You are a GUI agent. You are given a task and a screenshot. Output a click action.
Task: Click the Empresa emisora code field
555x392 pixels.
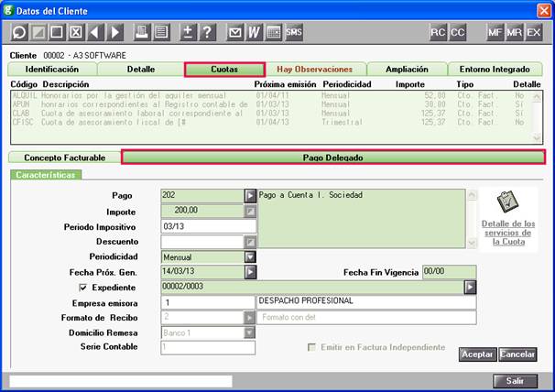pyautogui.click(x=208, y=302)
